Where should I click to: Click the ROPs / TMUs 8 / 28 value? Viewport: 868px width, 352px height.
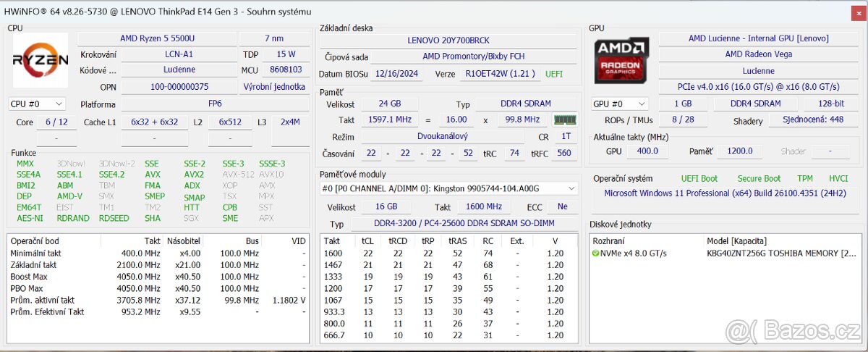point(682,121)
